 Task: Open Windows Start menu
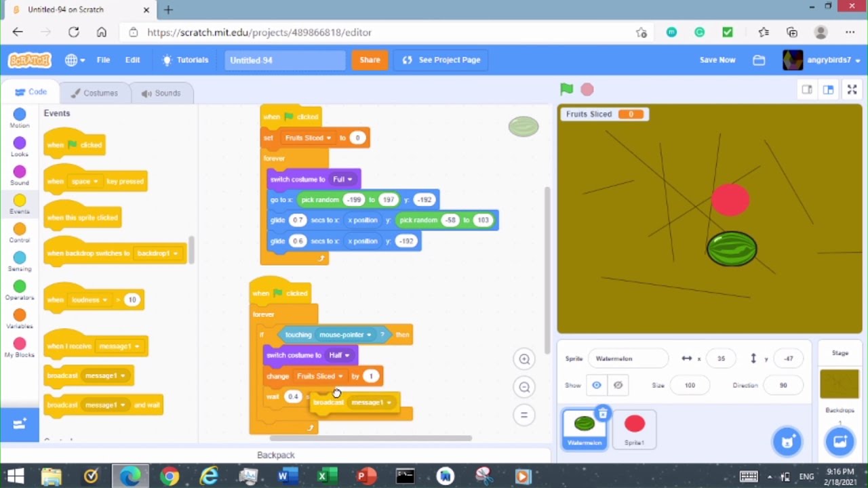[x=16, y=476]
